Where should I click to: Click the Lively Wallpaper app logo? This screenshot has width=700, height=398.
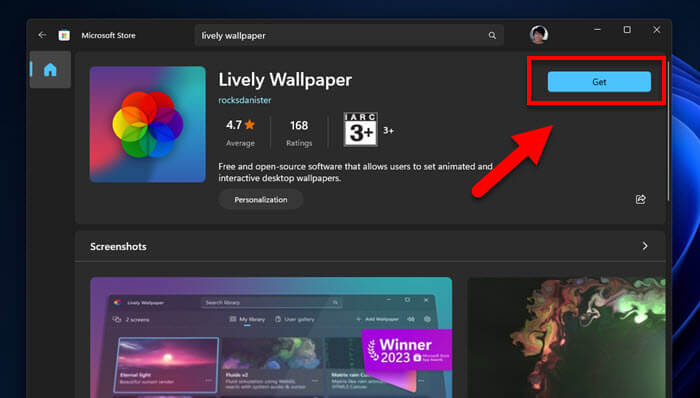pos(148,124)
